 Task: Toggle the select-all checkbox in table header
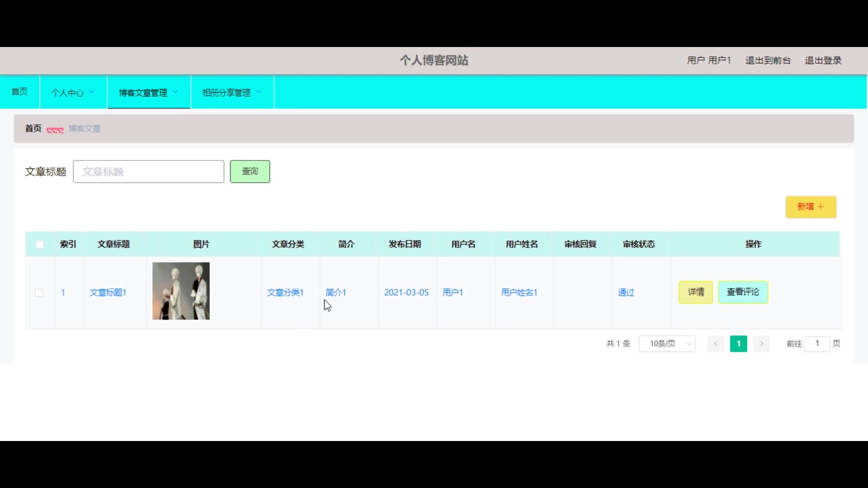click(40, 244)
